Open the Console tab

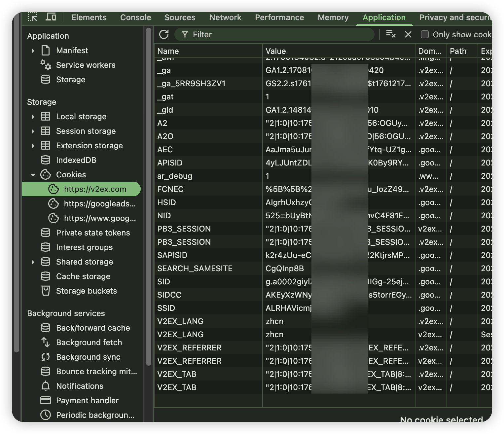[135, 18]
